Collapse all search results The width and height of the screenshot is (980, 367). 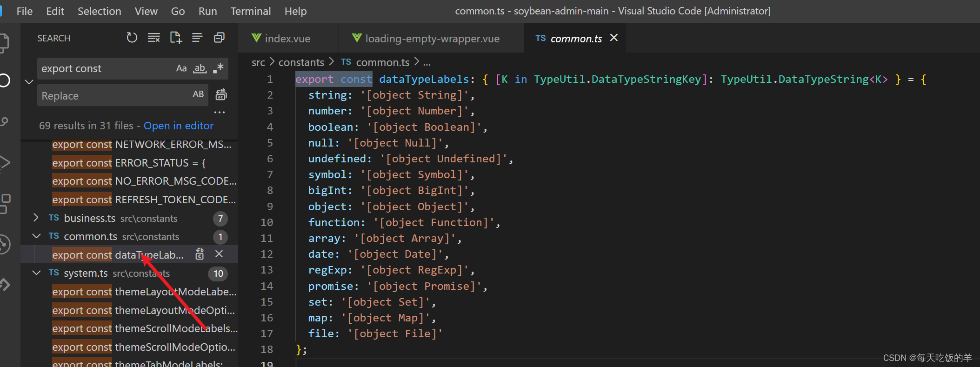pyautogui.click(x=219, y=38)
